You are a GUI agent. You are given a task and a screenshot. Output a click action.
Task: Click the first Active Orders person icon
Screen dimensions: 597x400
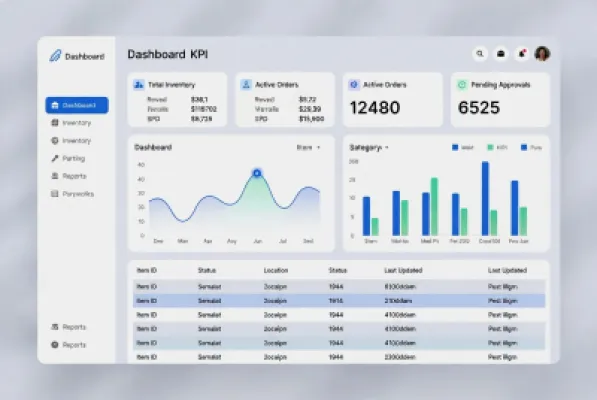tap(246, 84)
